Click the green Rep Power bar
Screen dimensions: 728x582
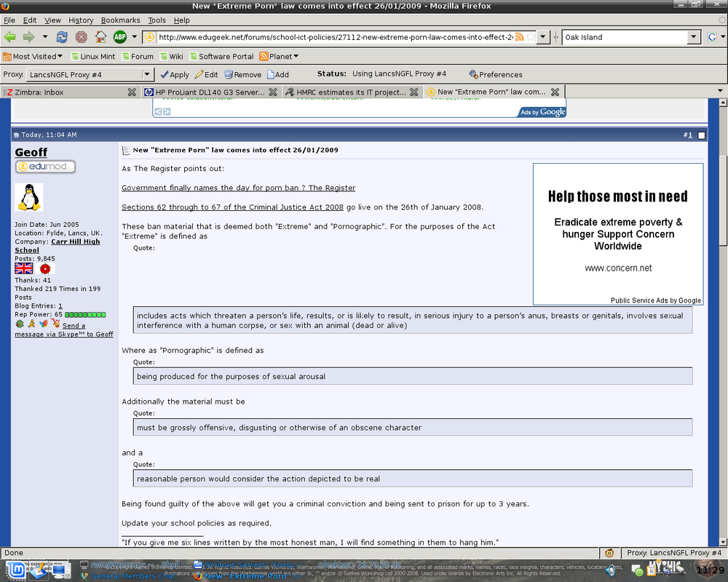(85, 315)
